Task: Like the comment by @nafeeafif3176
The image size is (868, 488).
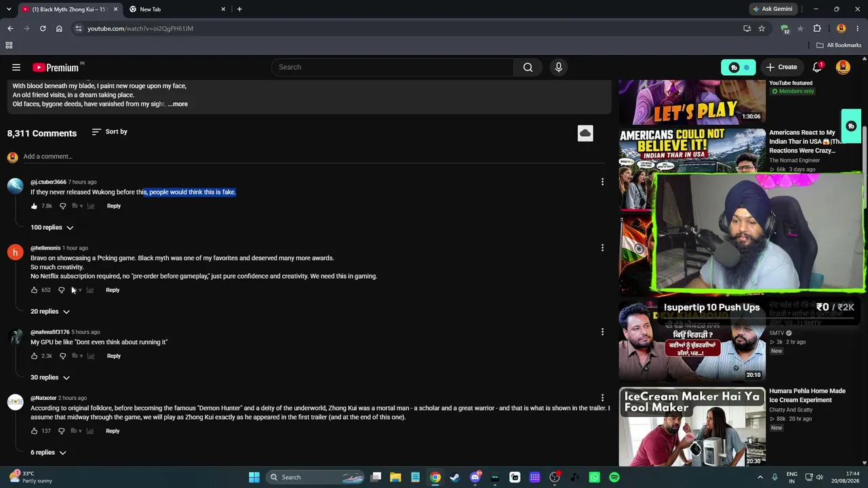Action: point(34,356)
